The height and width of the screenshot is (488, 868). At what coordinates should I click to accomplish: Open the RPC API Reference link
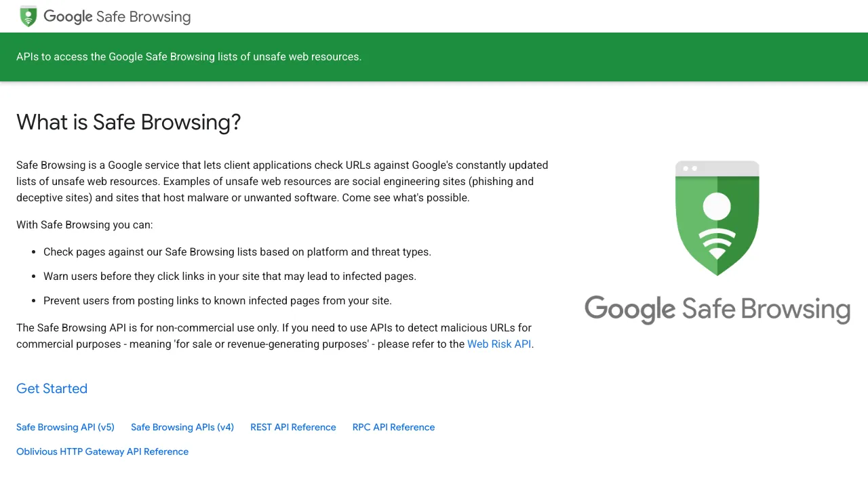click(393, 427)
